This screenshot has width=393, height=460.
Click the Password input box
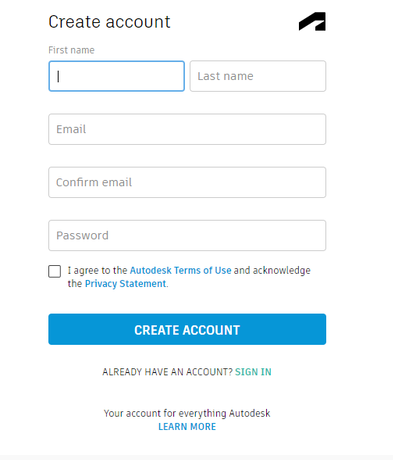pyautogui.click(x=187, y=235)
